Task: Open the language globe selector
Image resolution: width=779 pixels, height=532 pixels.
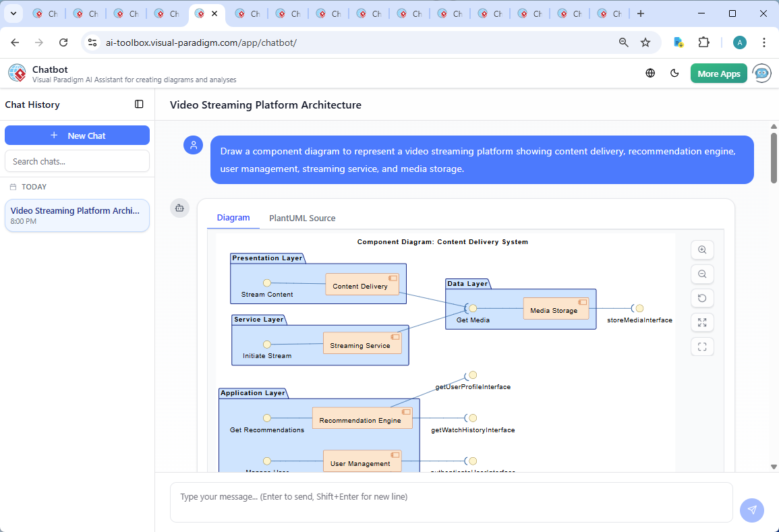Action: click(x=650, y=73)
